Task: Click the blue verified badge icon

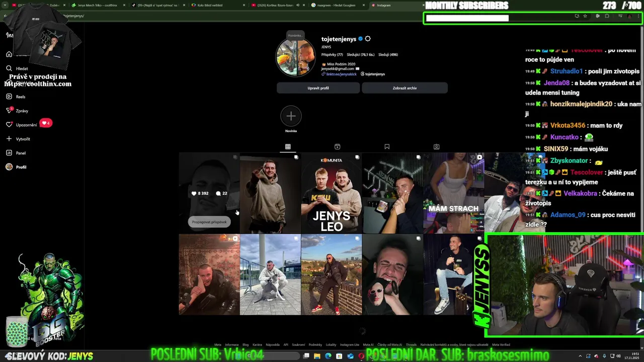Action: tap(360, 39)
